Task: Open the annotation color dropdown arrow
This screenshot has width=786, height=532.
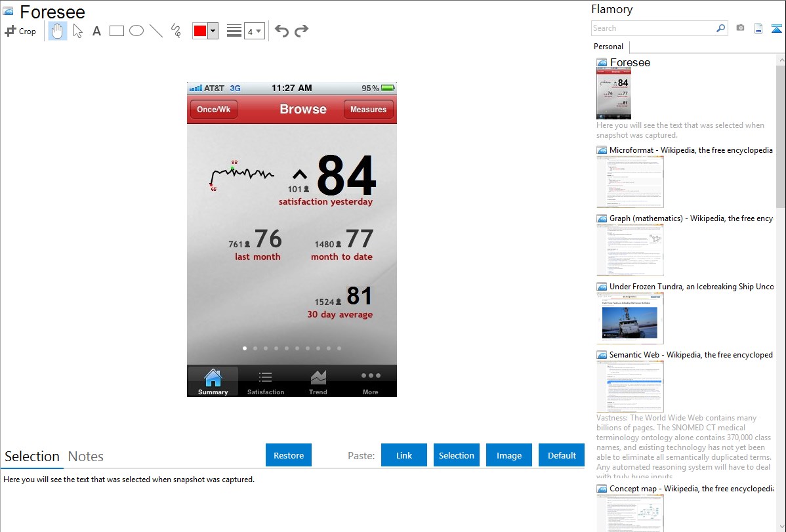Action: pyautogui.click(x=213, y=31)
